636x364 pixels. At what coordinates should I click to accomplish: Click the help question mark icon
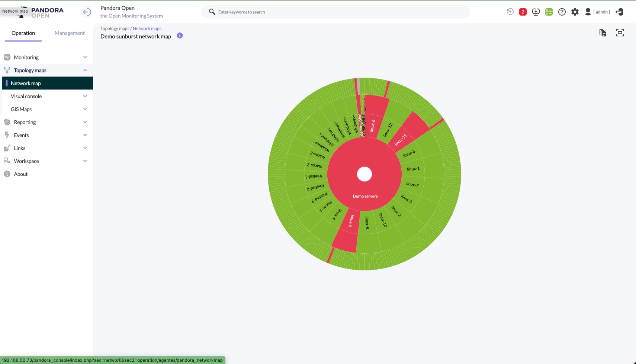point(562,12)
